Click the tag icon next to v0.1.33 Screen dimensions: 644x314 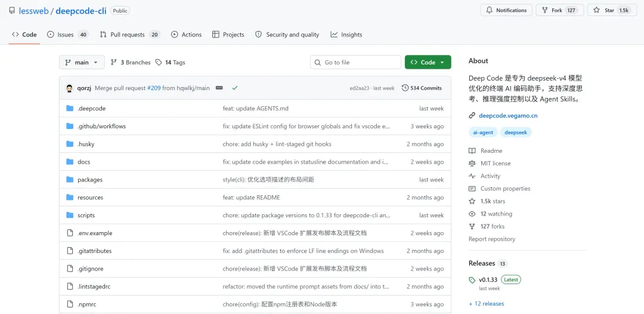pos(472,281)
